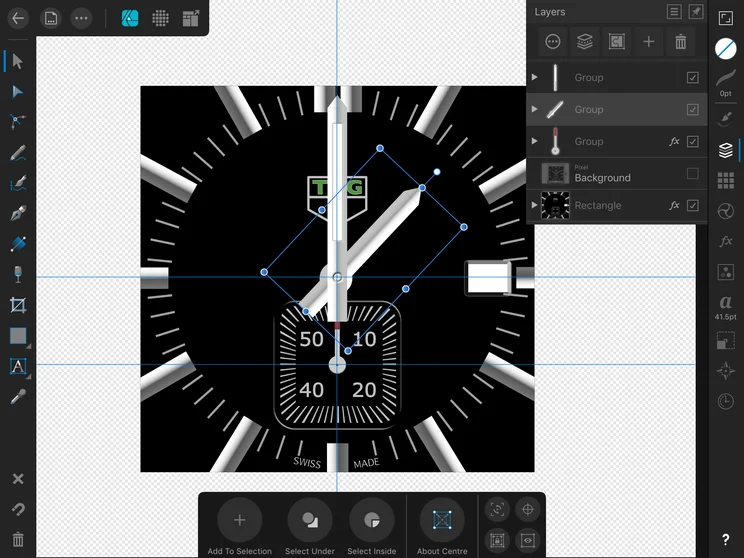Viewport: 744px width, 558px height.
Task: Delete layer with Layers panel trash
Action: (680, 42)
